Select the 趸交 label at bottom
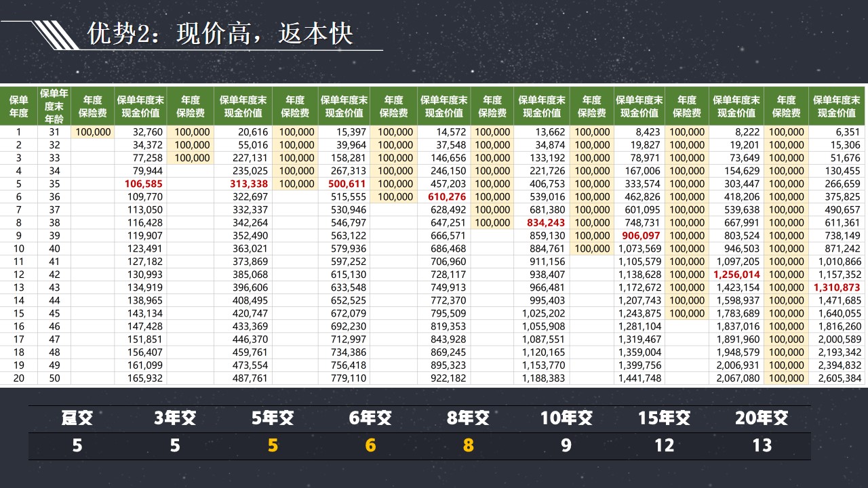The height and width of the screenshot is (488, 868). pyautogui.click(x=77, y=418)
